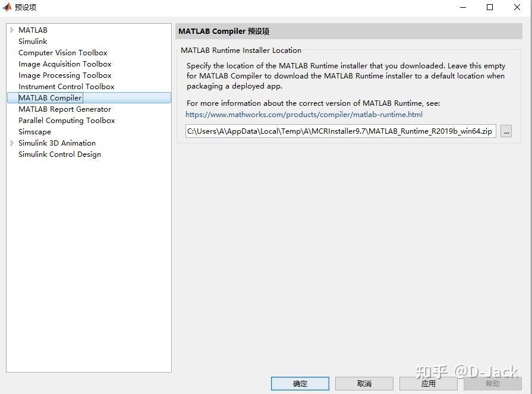Viewport: 532px width, 394px height.
Task: Open Instrument Control Toolbox preferences
Action: [66, 86]
